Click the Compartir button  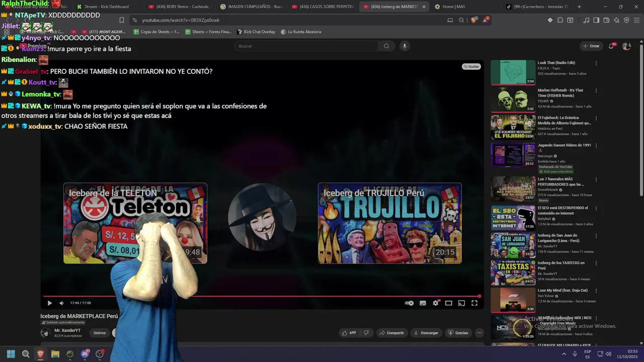point(391,333)
